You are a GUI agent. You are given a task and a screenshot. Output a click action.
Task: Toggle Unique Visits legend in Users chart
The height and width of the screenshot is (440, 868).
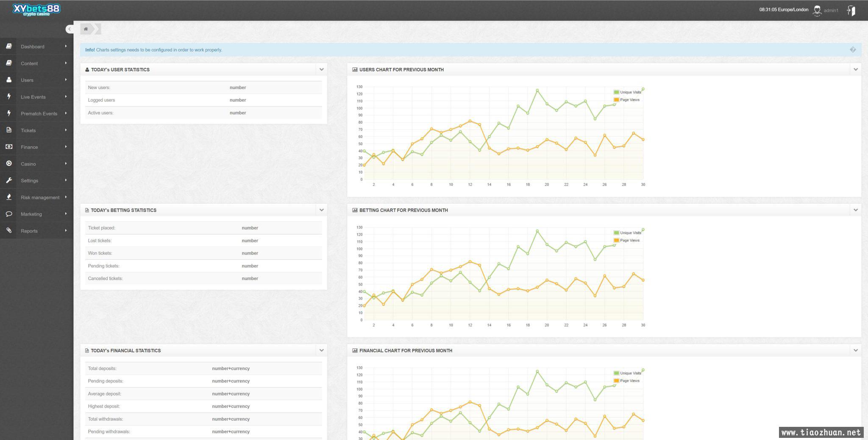click(x=627, y=92)
